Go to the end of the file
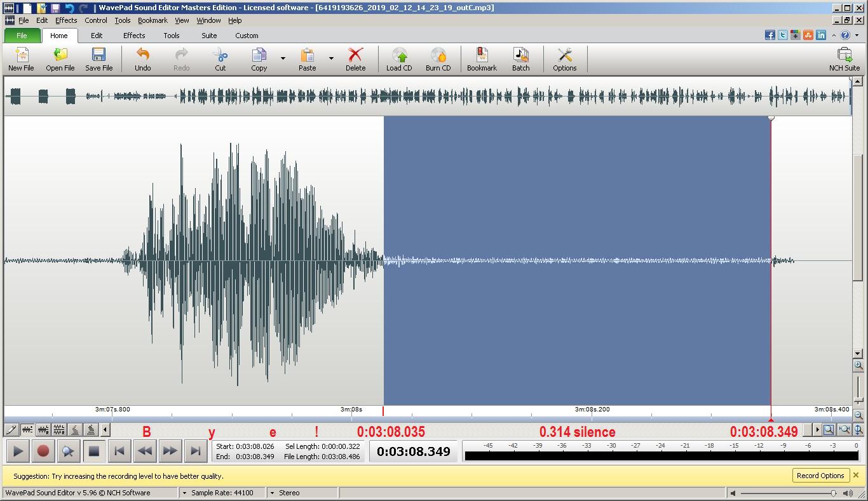 [x=196, y=451]
